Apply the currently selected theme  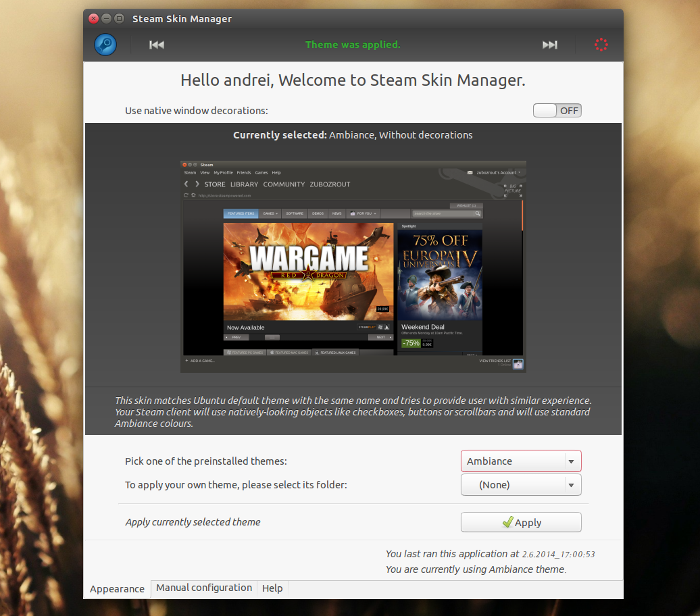click(x=521, y=522)
